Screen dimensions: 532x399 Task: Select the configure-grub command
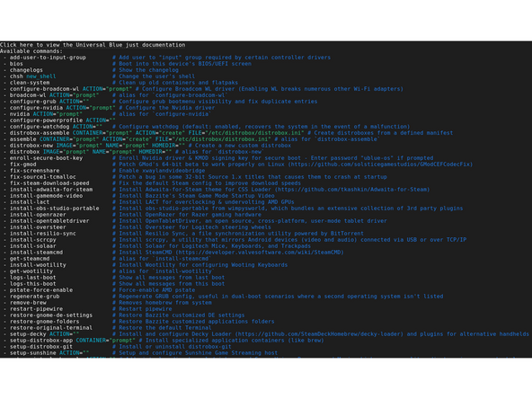click(x=33, y=102)
